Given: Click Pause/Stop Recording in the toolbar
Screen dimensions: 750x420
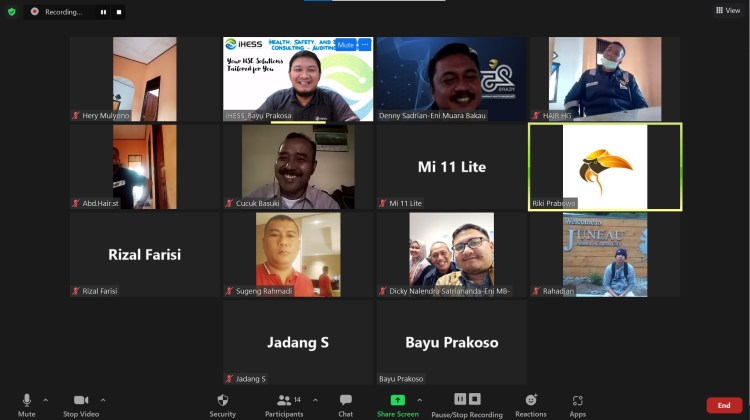Looking at the screenshot, I should [466, 404].
